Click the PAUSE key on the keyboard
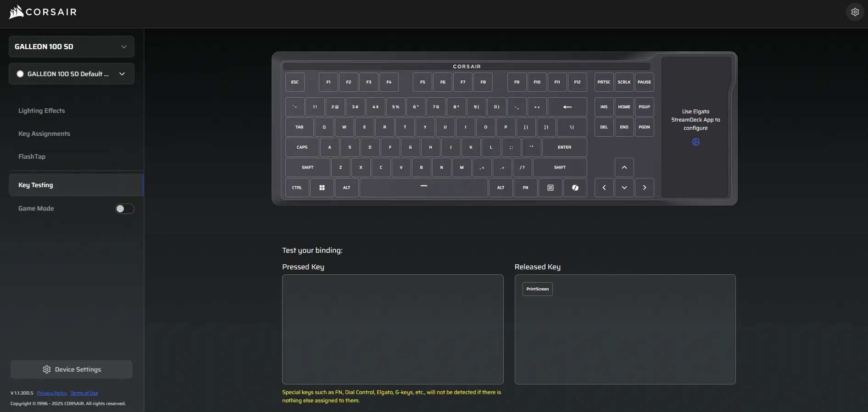Image resolution: width=868 pixels, height=412 pixels. coord(645,82)
